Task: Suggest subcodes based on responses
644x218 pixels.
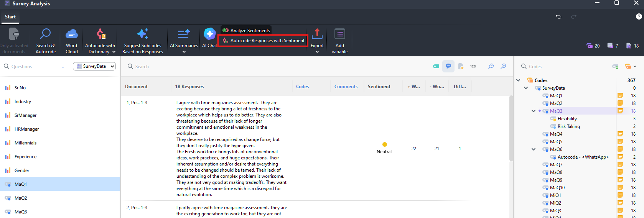Action: coord(143,41)
